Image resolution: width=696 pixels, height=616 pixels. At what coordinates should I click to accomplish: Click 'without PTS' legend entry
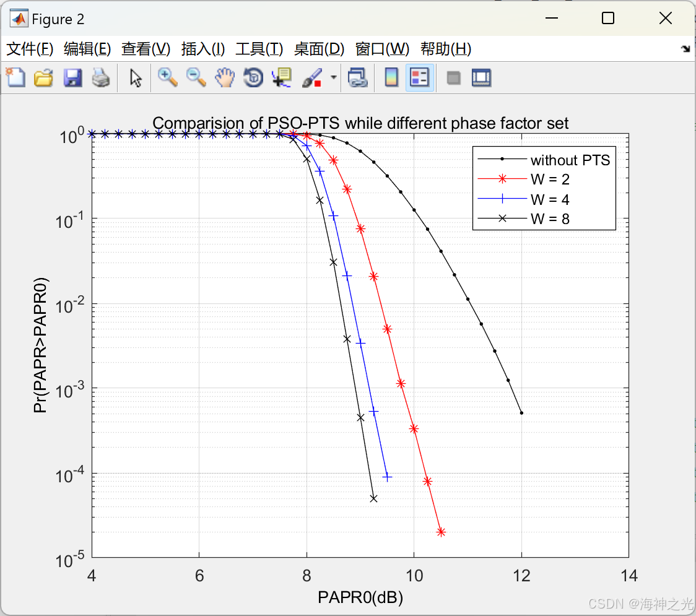tap(570, 160)
